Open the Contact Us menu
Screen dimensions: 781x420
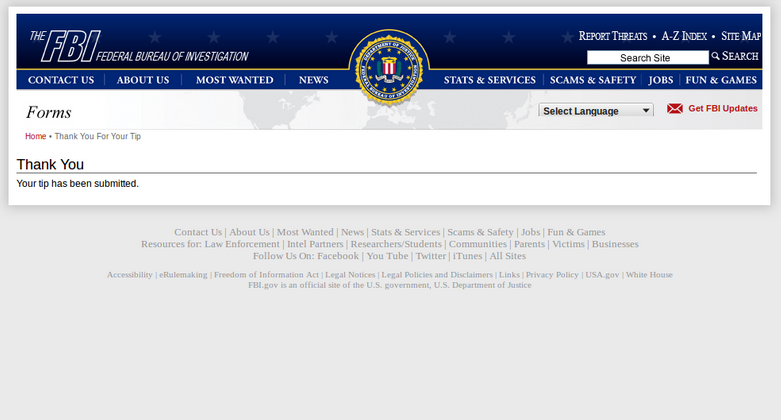point(61,80)
